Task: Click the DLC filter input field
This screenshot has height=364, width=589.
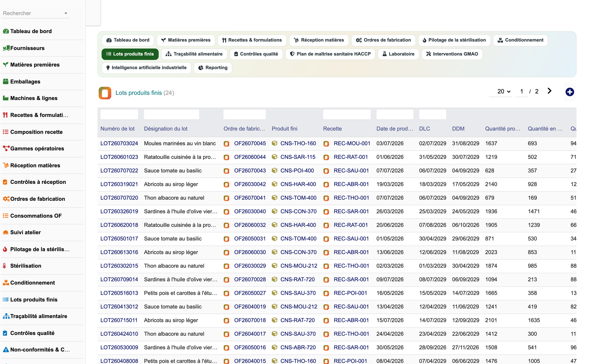Action: pos(433,115)
